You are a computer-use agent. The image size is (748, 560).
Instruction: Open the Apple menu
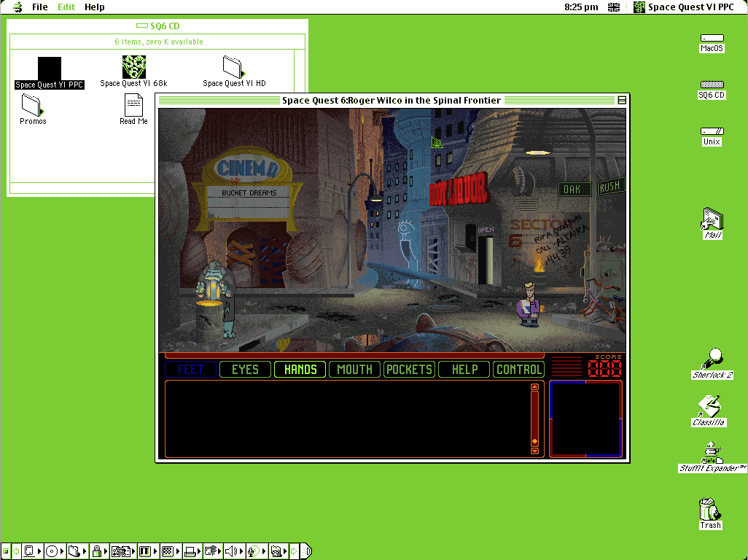point(17,7)
